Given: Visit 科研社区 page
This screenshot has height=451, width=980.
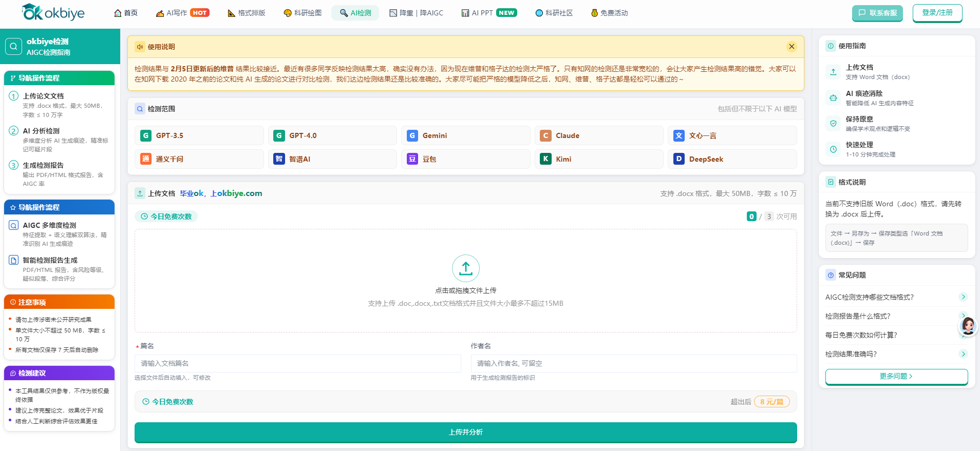Looking at the screenshot, I should pyautogui.click(x=554, y=13).
